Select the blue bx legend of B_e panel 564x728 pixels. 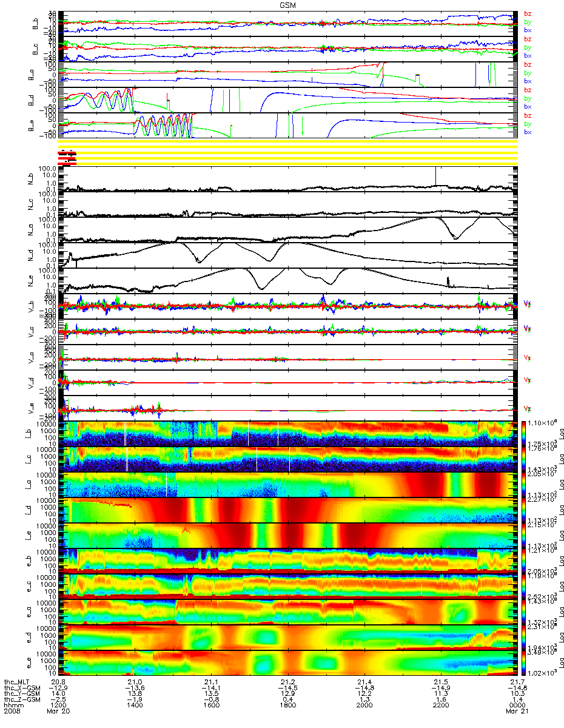(528, 132)
